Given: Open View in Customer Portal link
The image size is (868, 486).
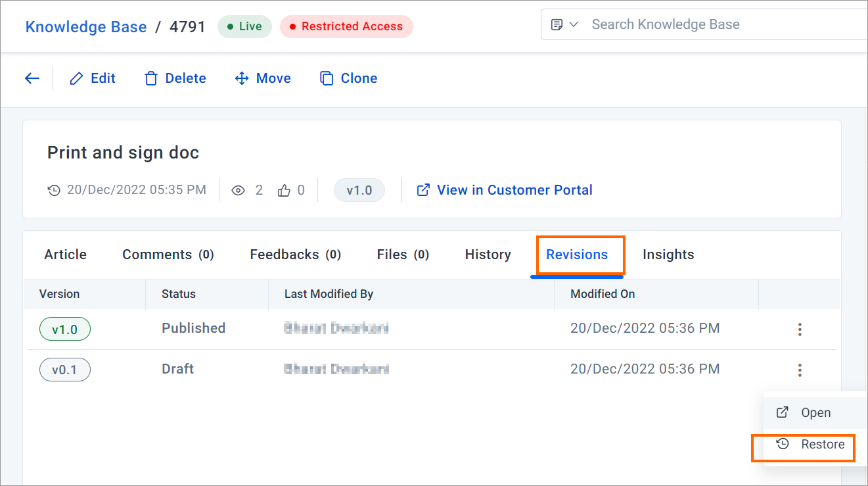Looking at the screenshot, I should [x=505, y=190].
